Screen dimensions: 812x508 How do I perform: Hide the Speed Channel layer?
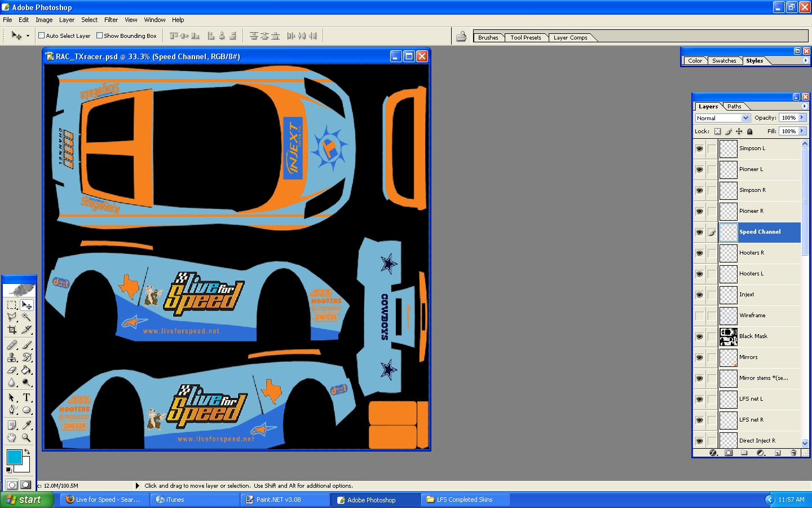pyautogui.click(x=699, y=232)
